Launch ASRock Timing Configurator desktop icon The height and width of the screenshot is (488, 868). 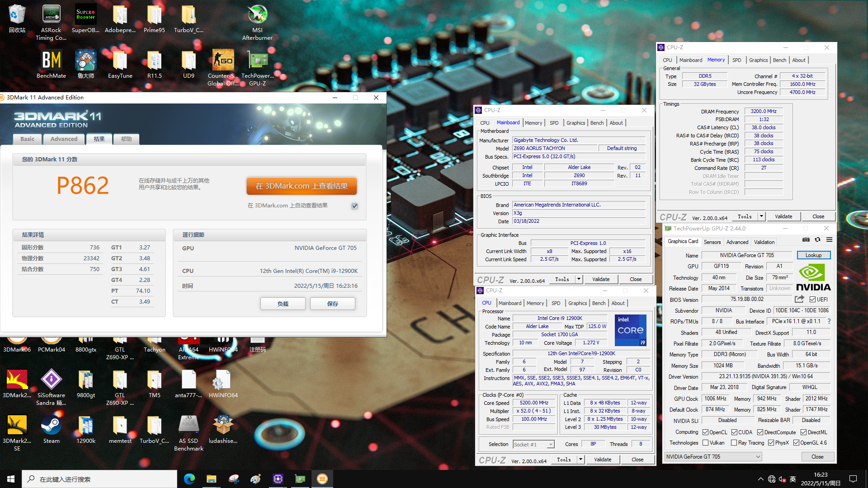click(51, 22)
